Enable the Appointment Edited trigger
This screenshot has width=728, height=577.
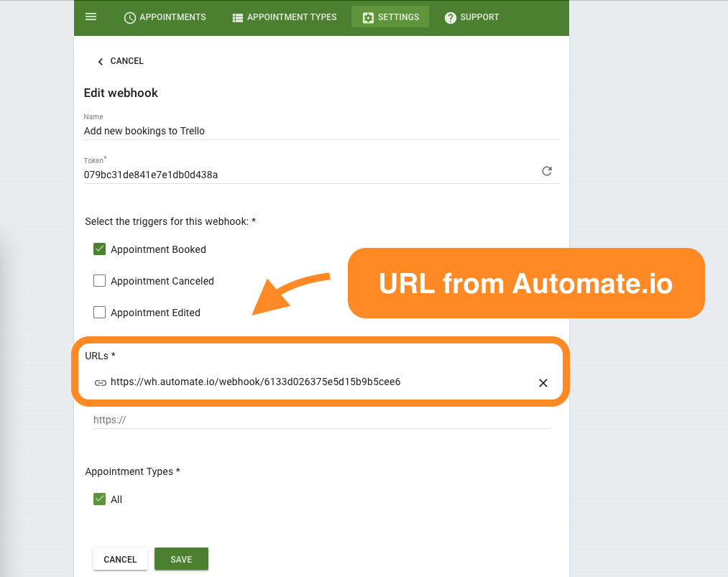click(x=99, y=313)
